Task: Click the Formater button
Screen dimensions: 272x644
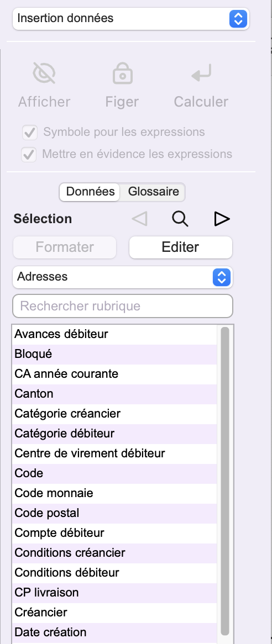Action: coord(65,247)
